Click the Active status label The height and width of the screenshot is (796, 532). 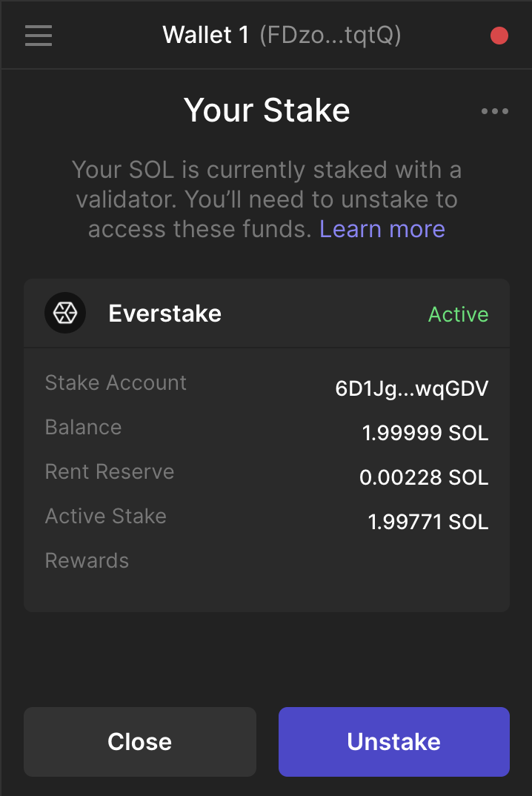(x=458, y=314)
